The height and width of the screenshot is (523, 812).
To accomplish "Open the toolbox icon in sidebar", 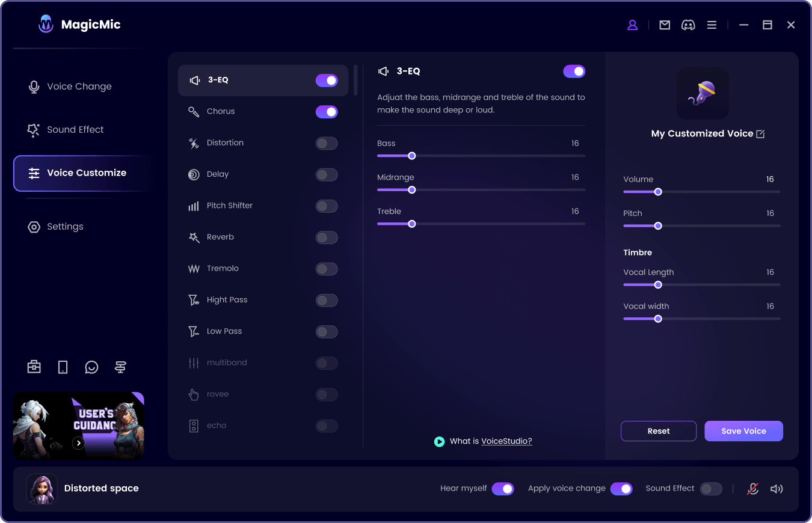I will (x=34, y=367).
